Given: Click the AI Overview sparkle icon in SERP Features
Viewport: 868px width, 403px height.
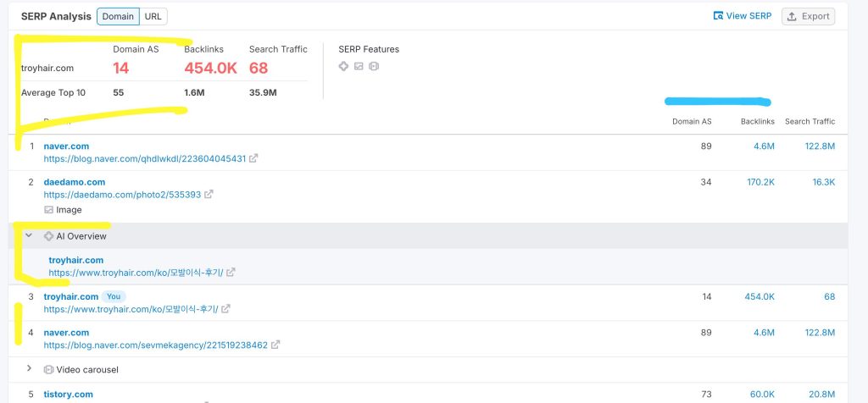Looking at the screenshot, I should pyautogui.click(x=343, y=66).
